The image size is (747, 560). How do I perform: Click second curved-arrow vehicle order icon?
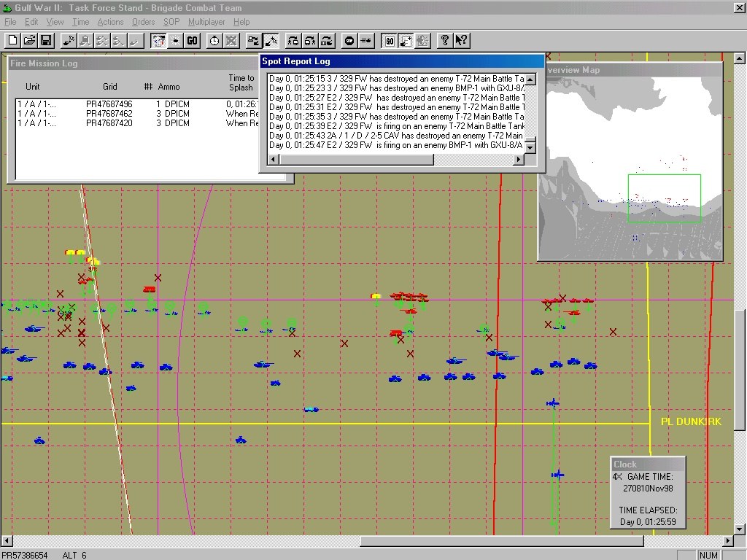coord(309,41)
